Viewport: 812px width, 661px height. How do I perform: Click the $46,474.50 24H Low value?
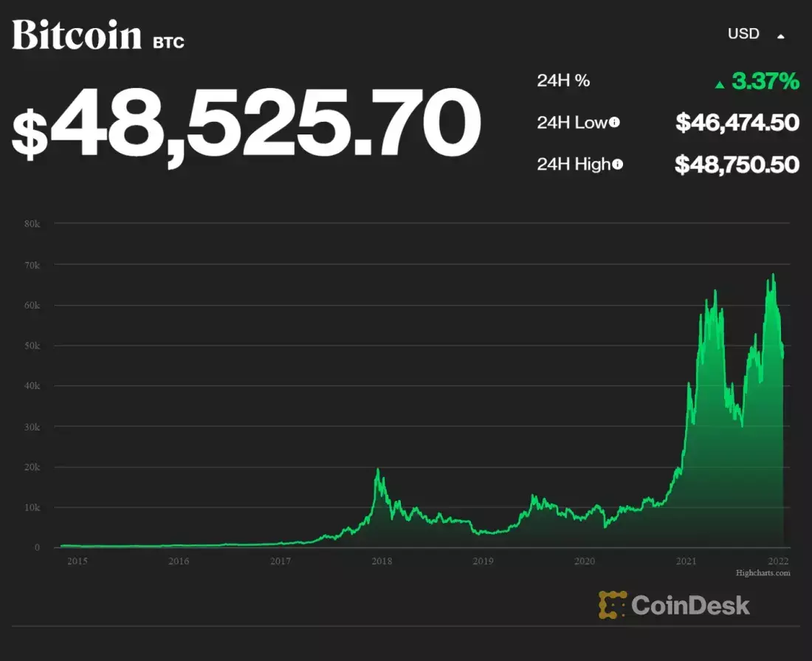pos(737,123)
